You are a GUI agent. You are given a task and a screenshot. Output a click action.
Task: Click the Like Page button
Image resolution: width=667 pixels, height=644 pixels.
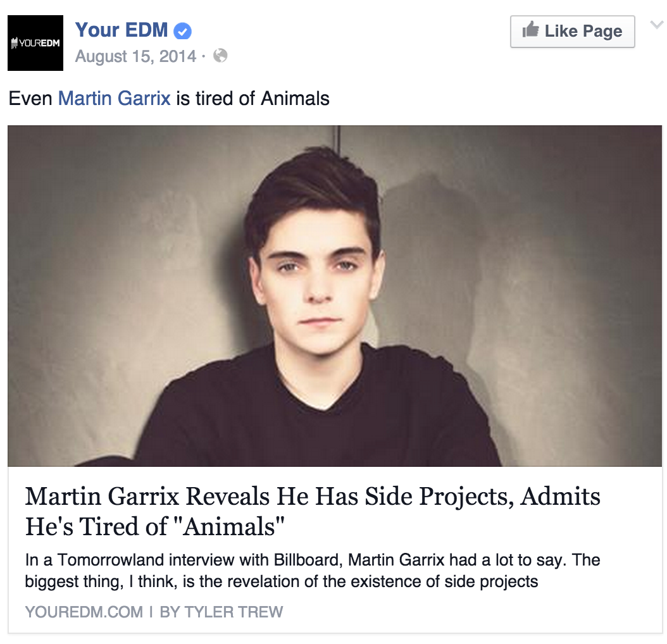pyautogui.click(x=573, y=32)
